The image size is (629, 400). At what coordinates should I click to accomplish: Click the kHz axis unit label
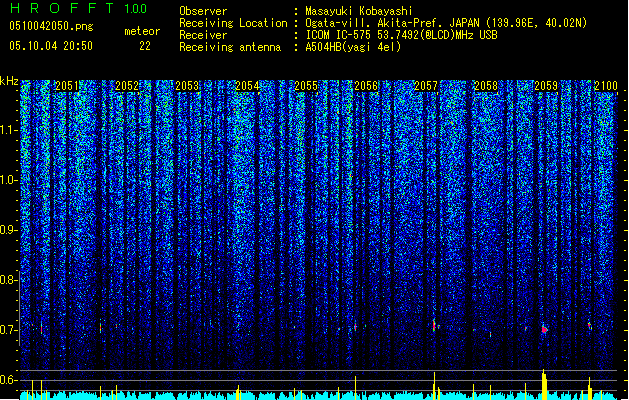[x=9, y=81]
